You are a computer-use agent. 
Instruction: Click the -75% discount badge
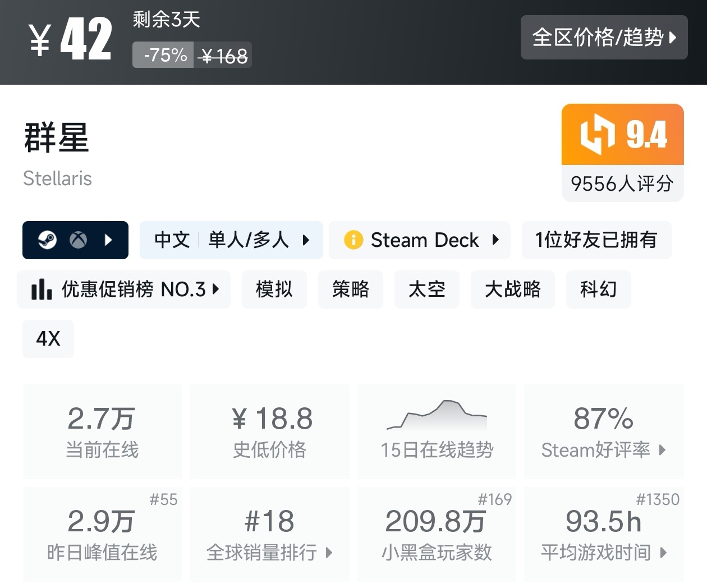click(x=163, y=54)
